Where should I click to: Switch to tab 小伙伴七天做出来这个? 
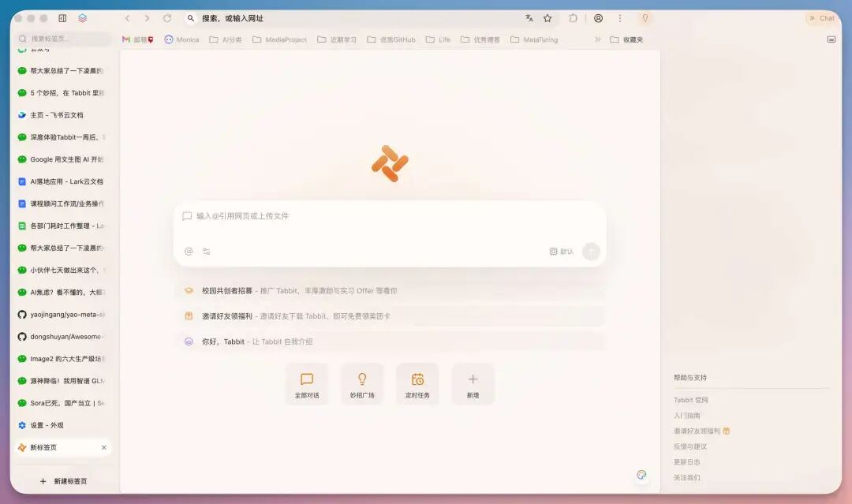(64, 270)
